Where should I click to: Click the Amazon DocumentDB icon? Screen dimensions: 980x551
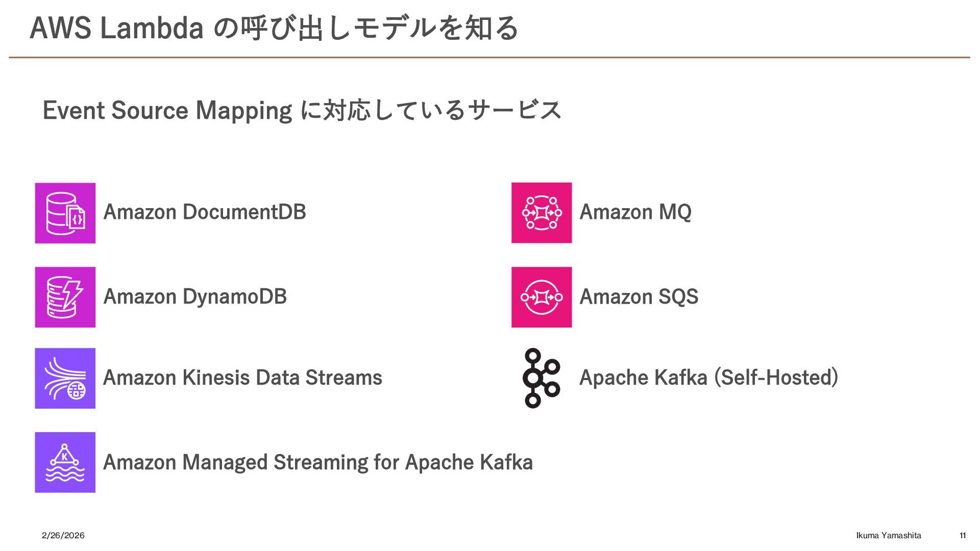pyautogui.click(x=65, y=213)
